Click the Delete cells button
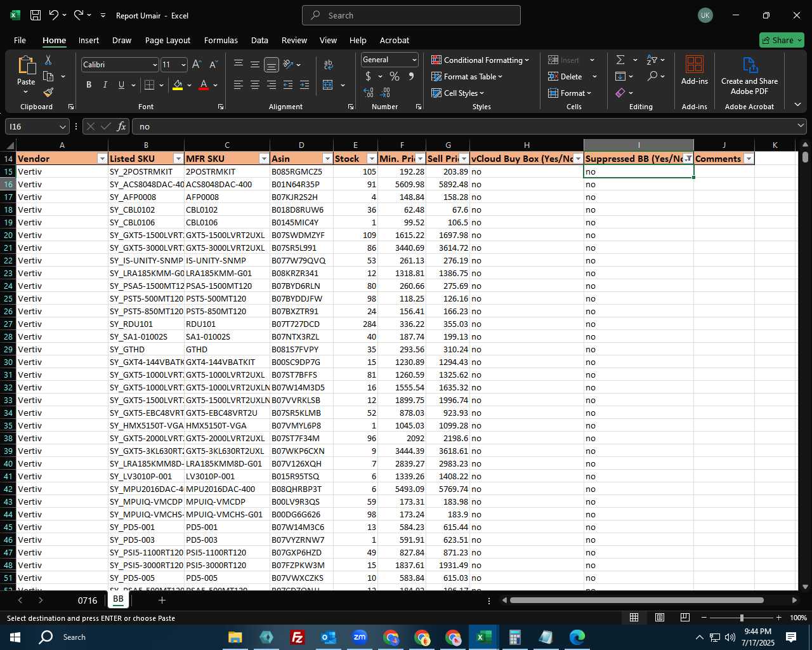 click(566, 76)
